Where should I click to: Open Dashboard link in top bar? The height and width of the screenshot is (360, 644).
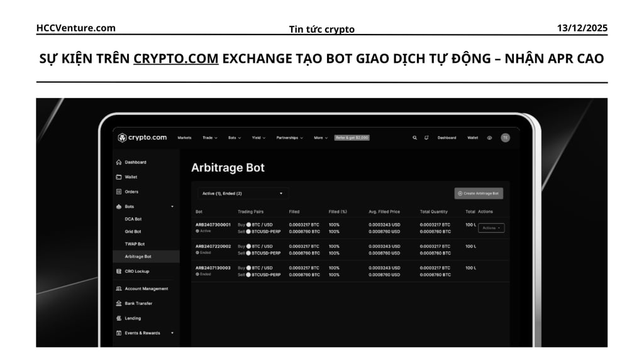tap(447, 138)
